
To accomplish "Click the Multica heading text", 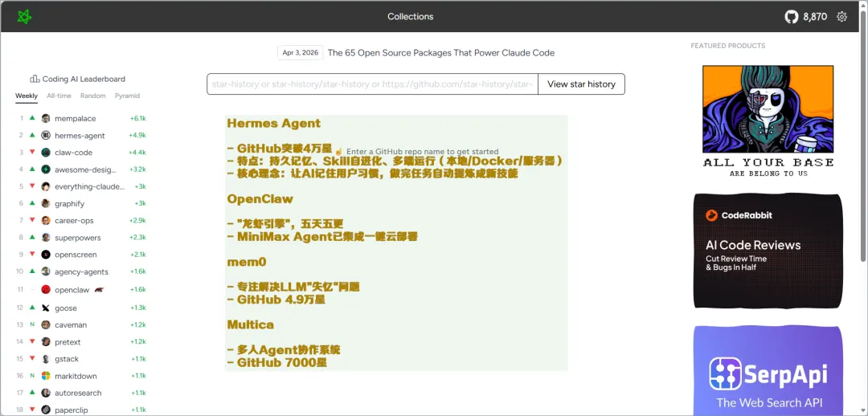I will 250,324.
